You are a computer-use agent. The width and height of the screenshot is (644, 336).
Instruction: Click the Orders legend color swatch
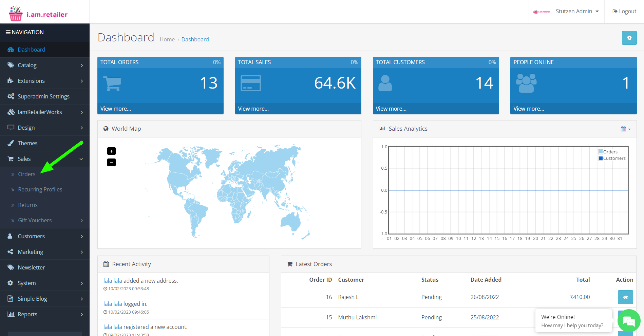[x=601, y=152]
